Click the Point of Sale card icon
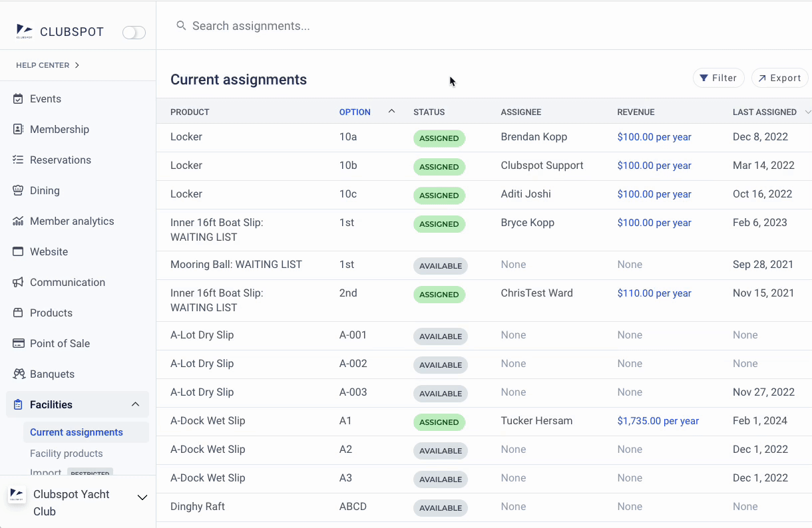This screenshot has height=528, width=812. (18, 343)
